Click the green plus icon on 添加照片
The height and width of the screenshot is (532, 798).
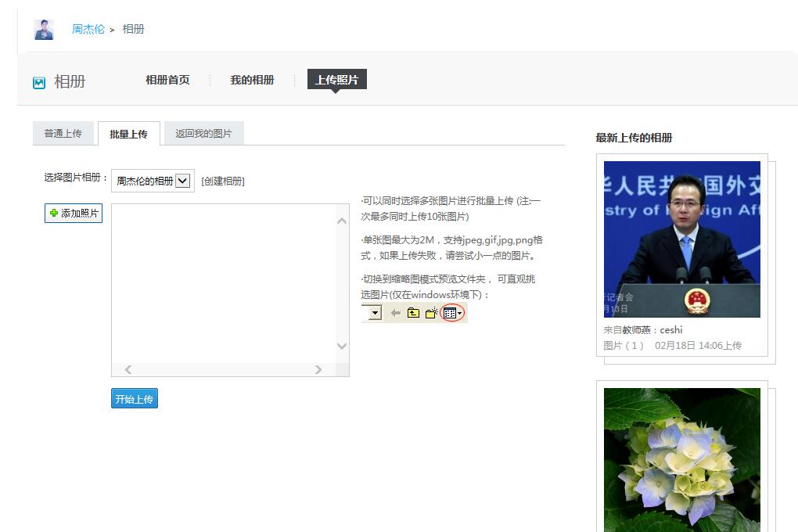(53, 213)
